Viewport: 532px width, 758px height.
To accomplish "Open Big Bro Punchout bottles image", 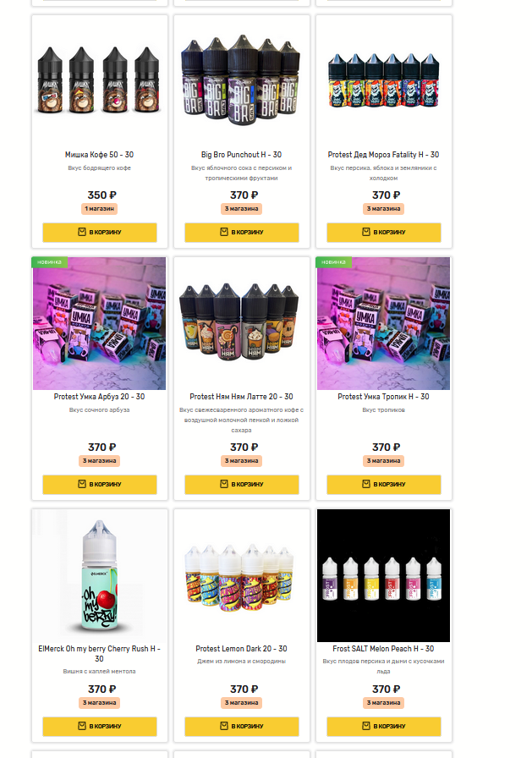I will click(241, 80).
